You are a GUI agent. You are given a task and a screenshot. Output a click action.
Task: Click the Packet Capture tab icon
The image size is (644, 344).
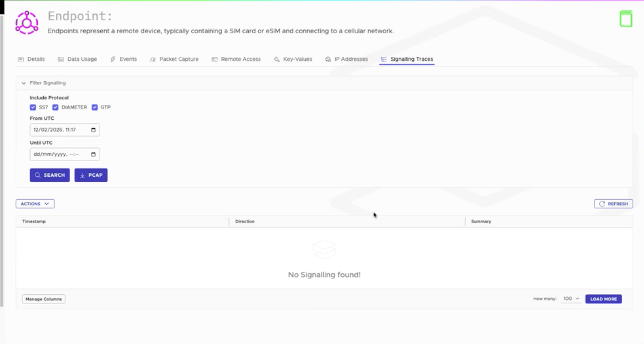[153, 59]
